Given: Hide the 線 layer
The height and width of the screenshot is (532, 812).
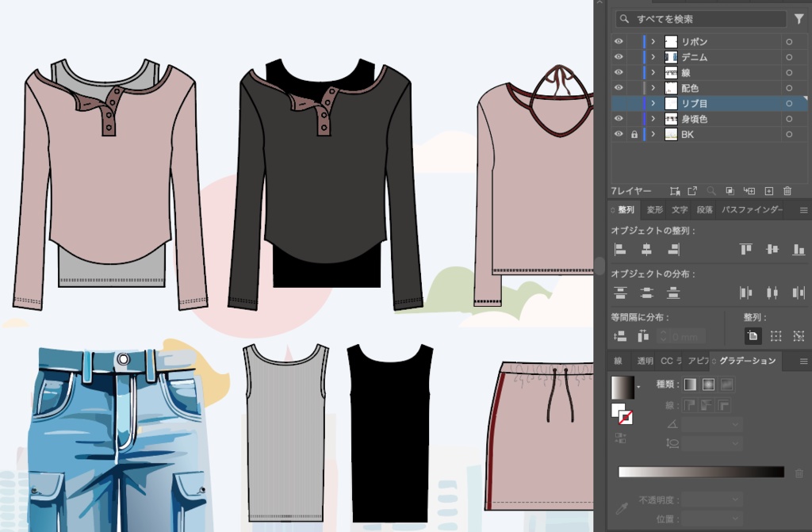Looking at the screenshot, I should coord(619,72).
